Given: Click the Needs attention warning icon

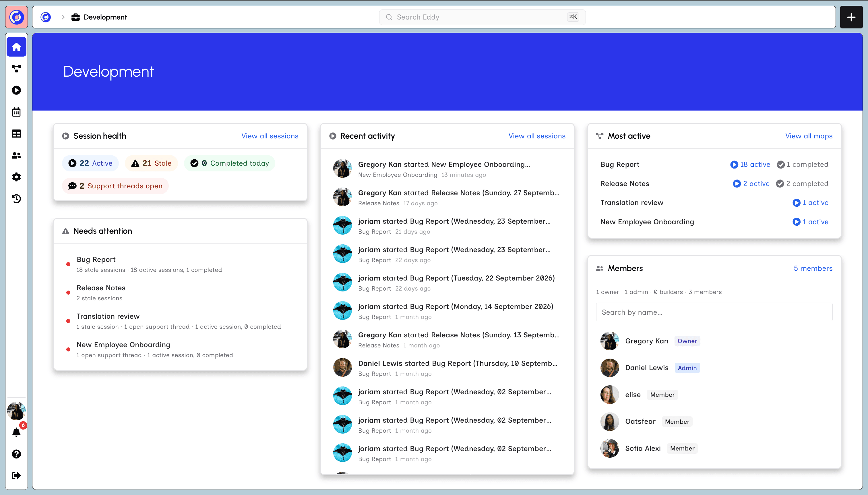Looking at the screenshot, I should coord(66,231).
